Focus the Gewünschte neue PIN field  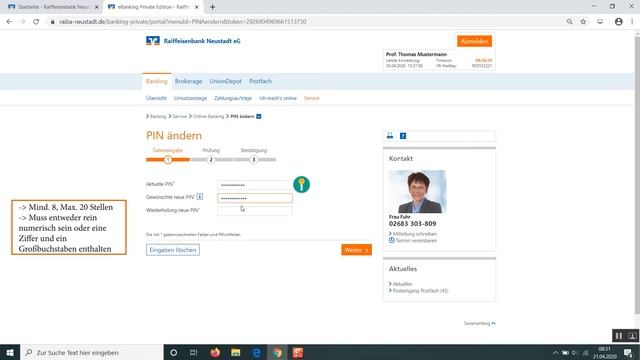point(255,198)
